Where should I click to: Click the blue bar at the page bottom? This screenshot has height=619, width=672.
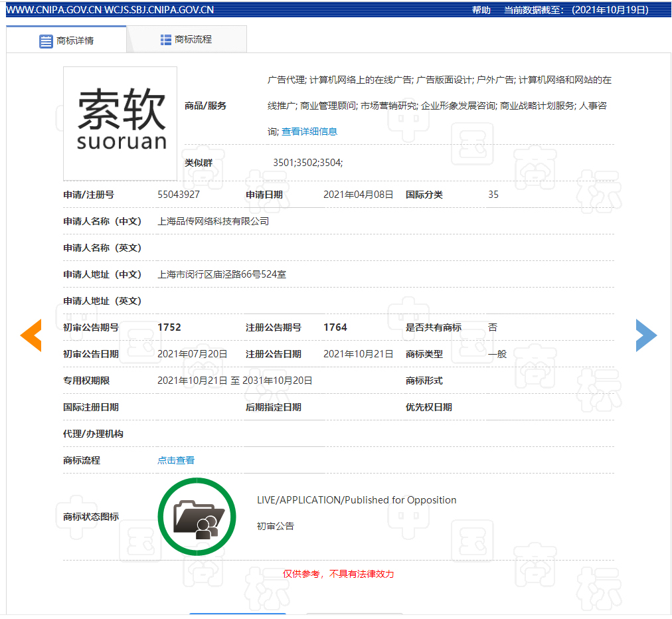click(237, 616)
